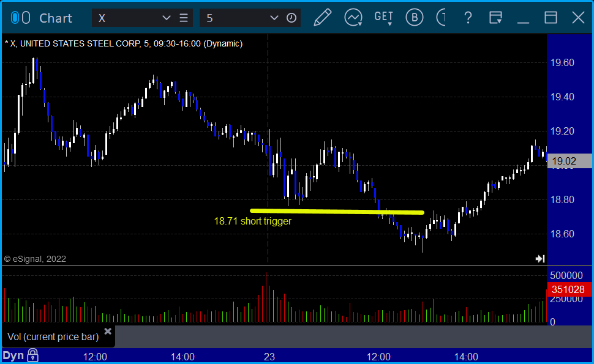This screenshot has width=594, height=364.
Task: Click the 19.60 price axis label
Action: point(562,62)
